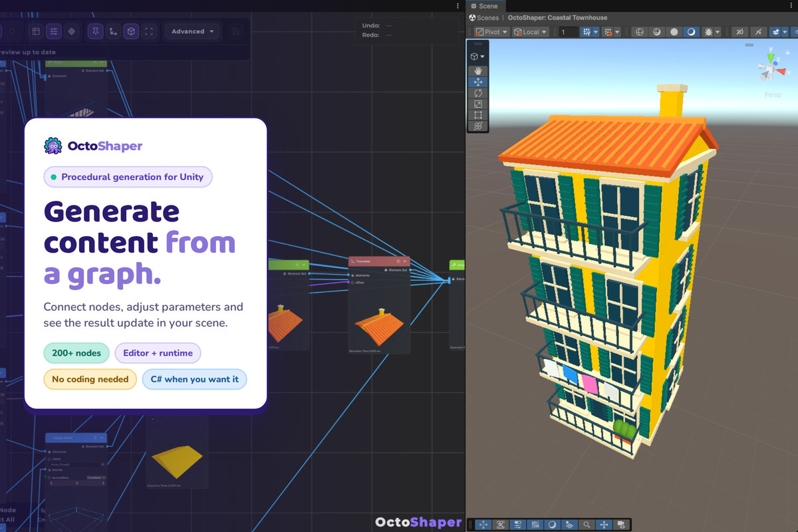Toggle the sliders parameters icon in graph toolbar
The width and height of the screenshot is (798, 532).
coord(54,31)
